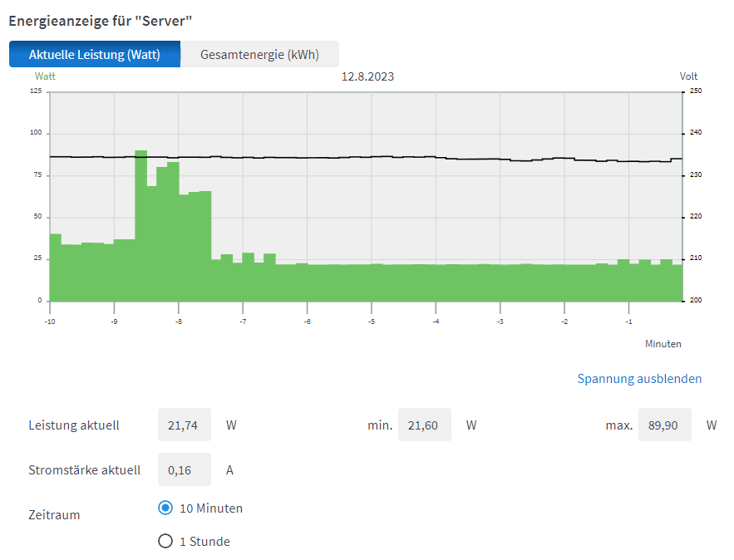Viewport: 734px width, 560px height.
Task: Select the 1 Stunde time range
Action: pyautogui.click(x=165, y=541)
